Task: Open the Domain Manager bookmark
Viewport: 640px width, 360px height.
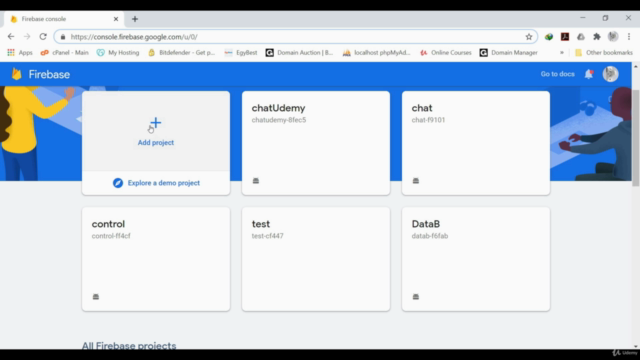Action: (509, 53)
